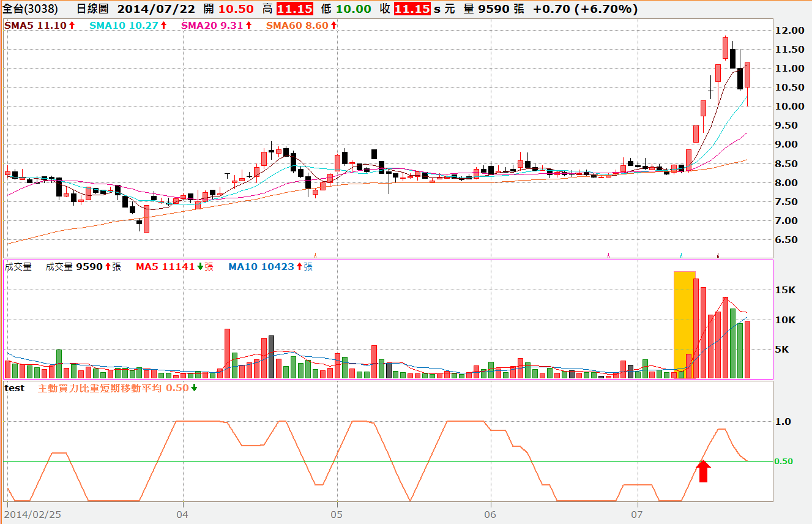Click the red arrow beside SMA20 9.31
Viewport: 812px width, 524px height.
[248, 26]
